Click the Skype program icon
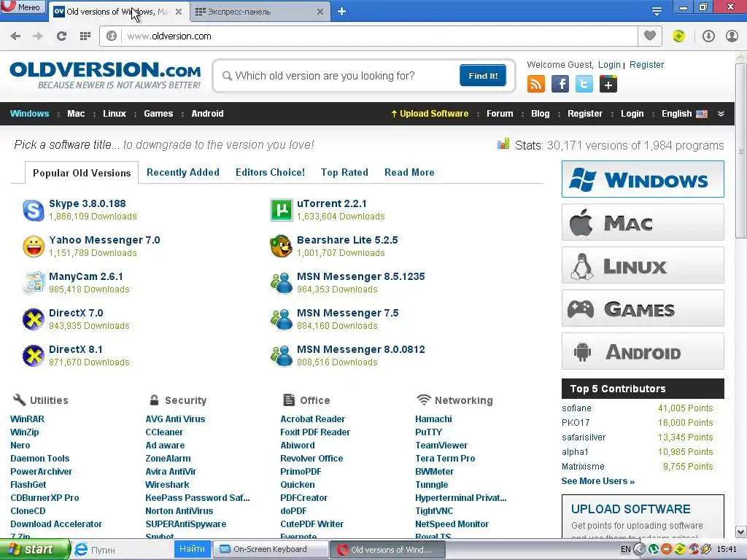 point(34,210)
